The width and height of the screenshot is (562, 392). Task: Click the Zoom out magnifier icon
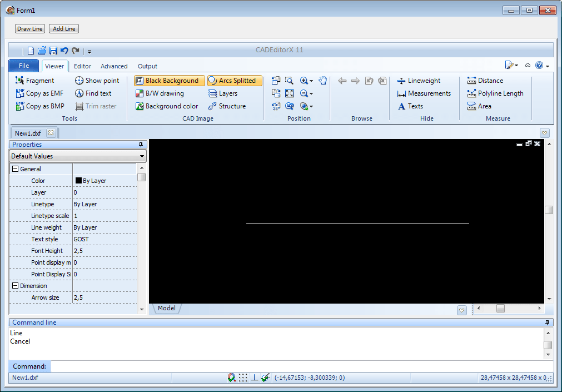coord(304,93)
